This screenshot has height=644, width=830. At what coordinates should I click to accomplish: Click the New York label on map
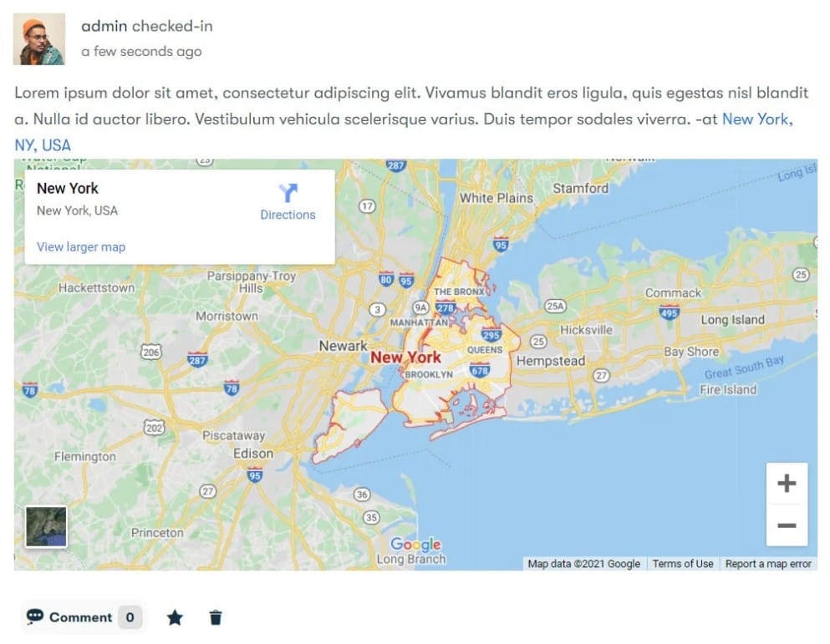(x=405, y=357)
